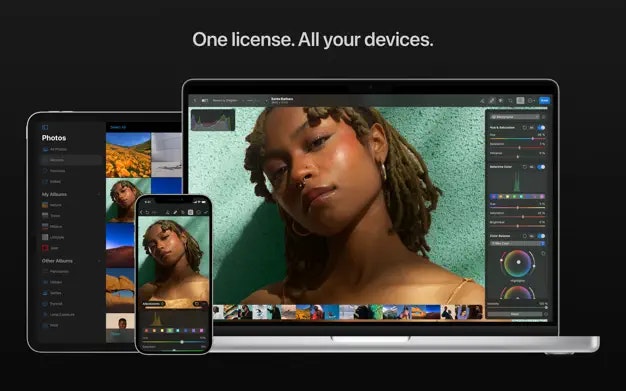Click the Hue slider under Hue & Saturation
The height and width of the screenshot is (391, 626).
(x=517, y=139)
